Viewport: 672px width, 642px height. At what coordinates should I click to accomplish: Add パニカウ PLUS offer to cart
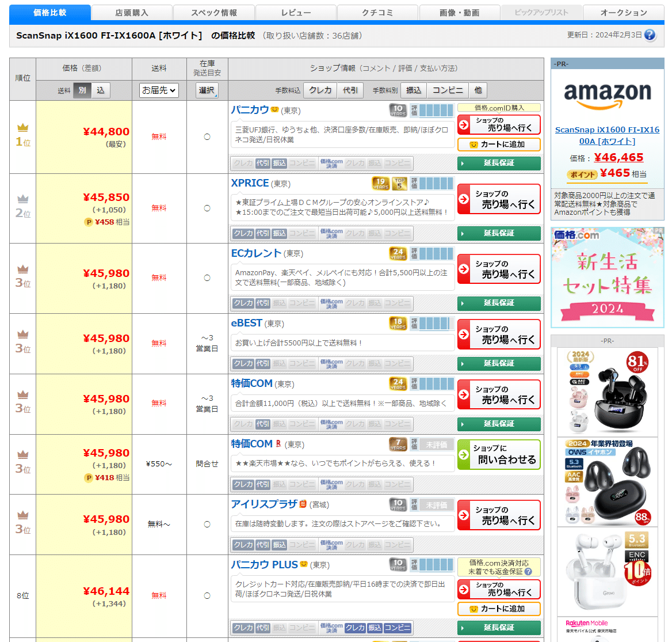click(x=499, y=609)
